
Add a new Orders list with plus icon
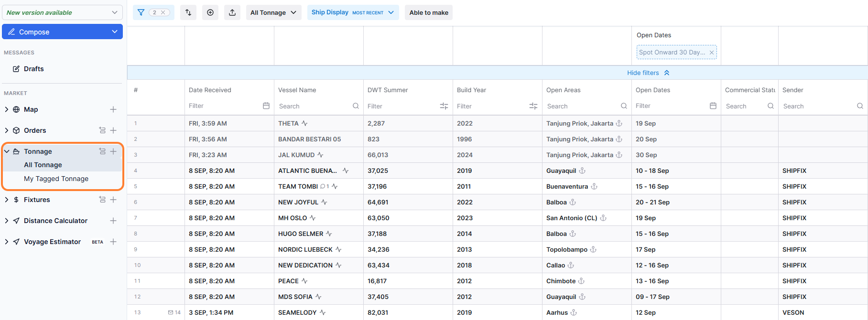113,130
